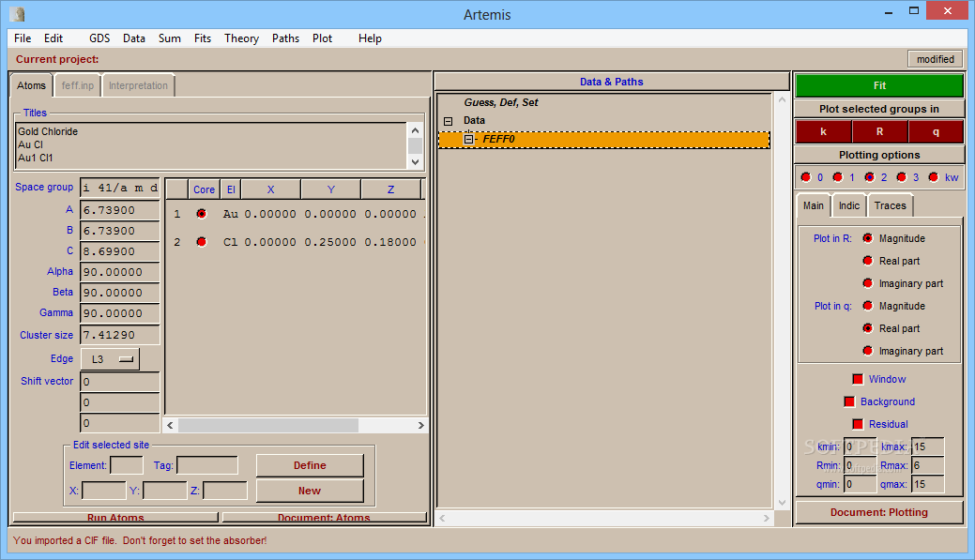Open the File menu
The height and width of the screenshot is (560, 975).
23,38
